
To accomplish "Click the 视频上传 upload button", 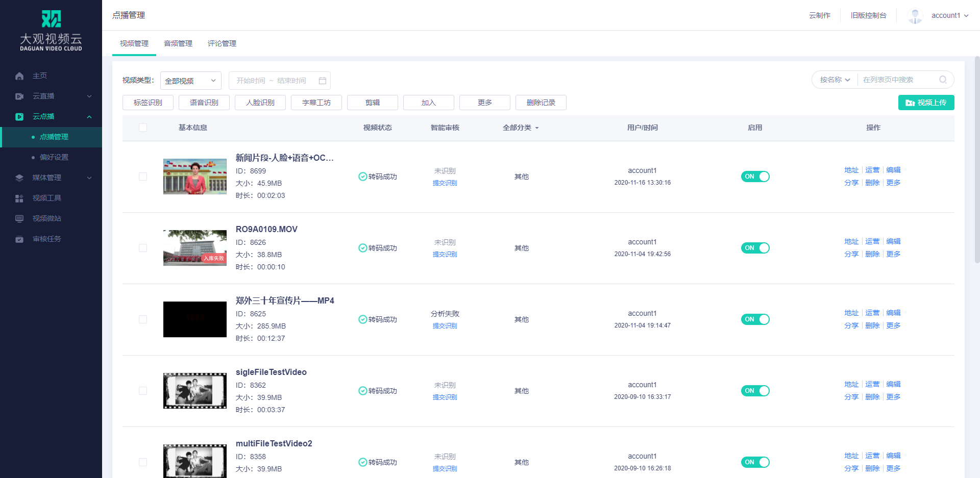I will (x=926, y=103).
